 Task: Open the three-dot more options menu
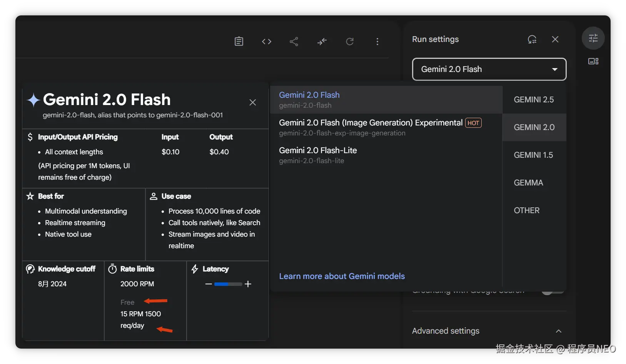pyautogui.click(x=377, y=41)
